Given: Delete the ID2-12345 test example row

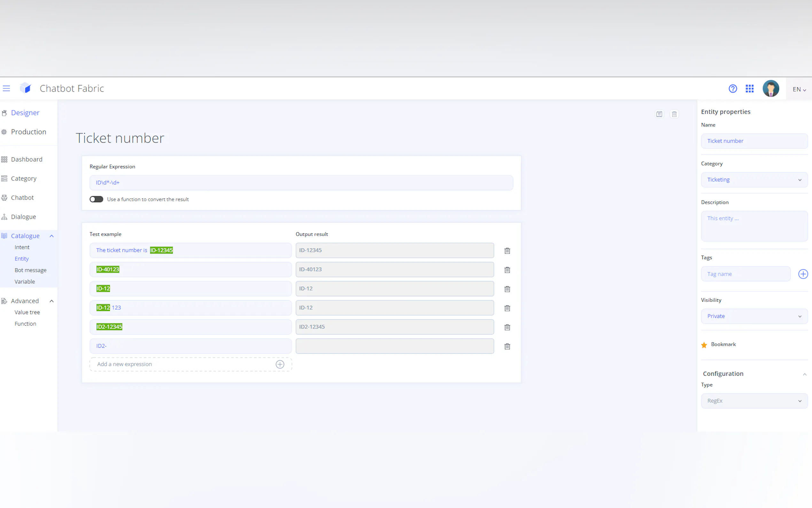Looking at the screenshot, I should 507,327.
